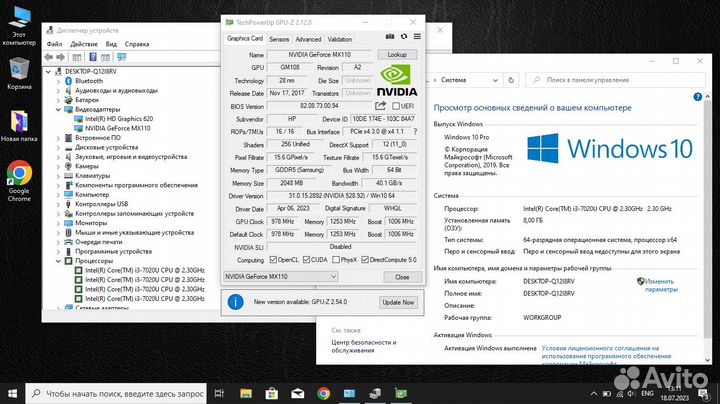Expand the Bluetooth tree node
Viewport: 720px width, 404px height.
(x=58, y=81)
